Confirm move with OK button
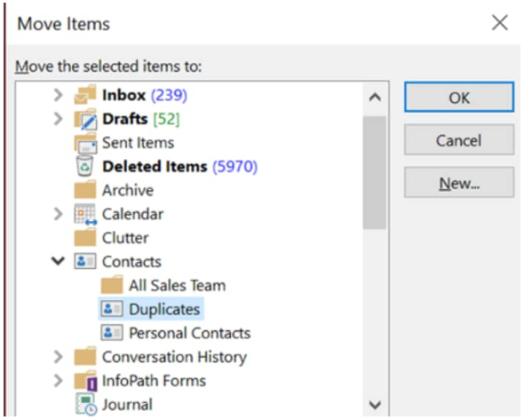This screenshot has height=420, width=524. [x=459, y=98]
